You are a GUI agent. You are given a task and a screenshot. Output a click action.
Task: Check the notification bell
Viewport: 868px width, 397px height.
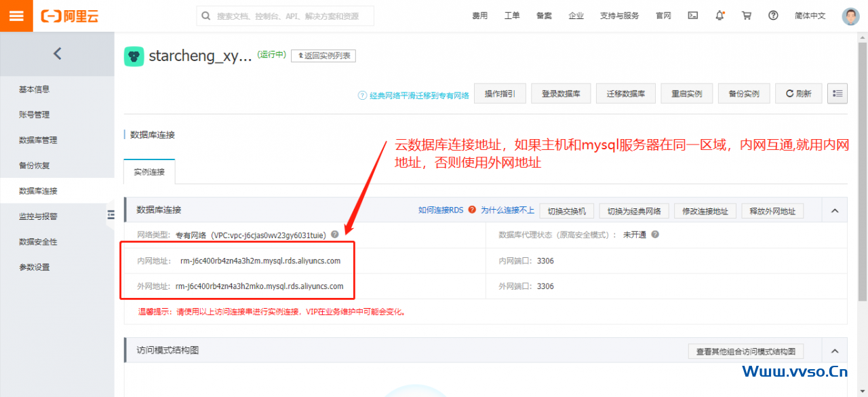(719, 16)
